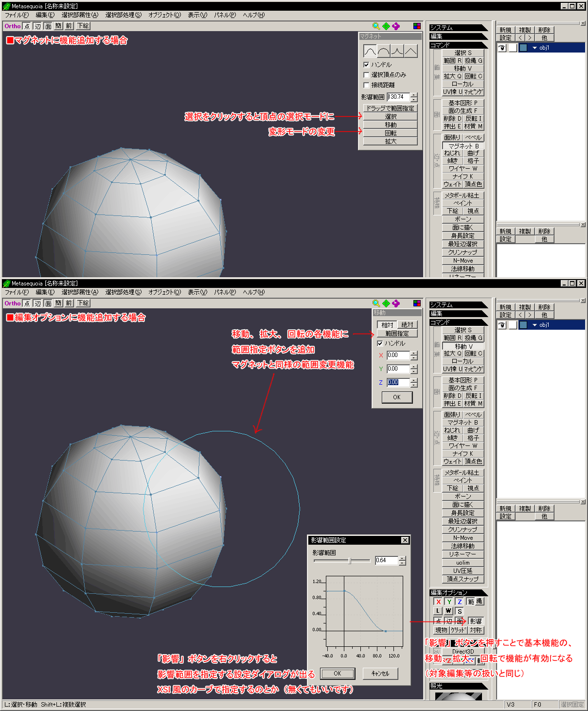Click the L coordinate button in 編集オプション
The width and height of the screenshot is (588, 711).
(438, 611)
